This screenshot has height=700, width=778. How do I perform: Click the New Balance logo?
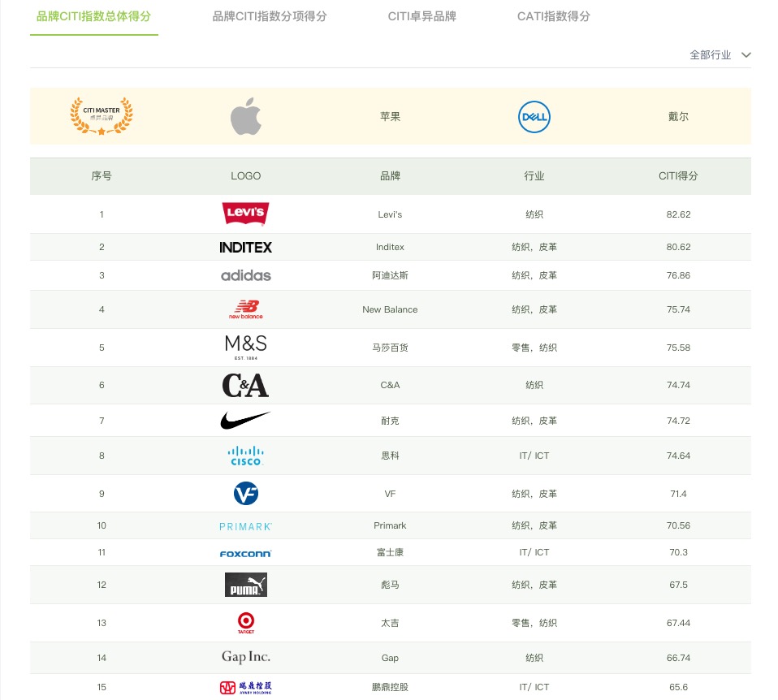point(245,309)
